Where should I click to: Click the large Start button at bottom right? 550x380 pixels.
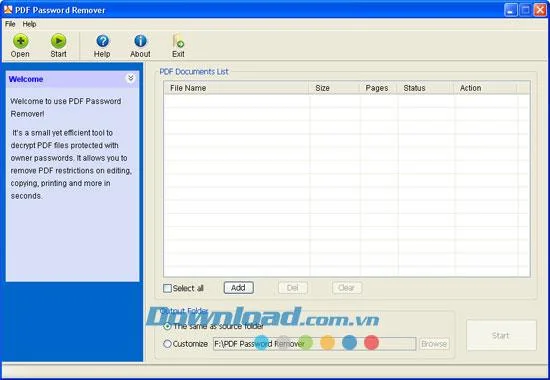point(501,335)
